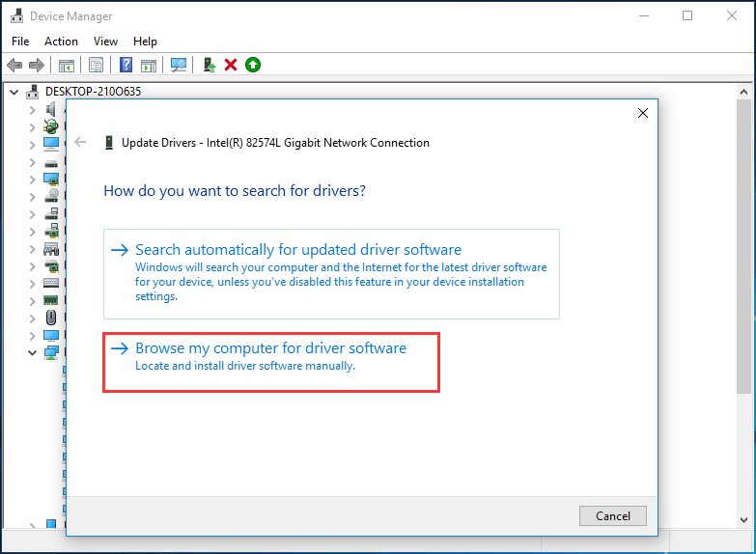Expand the Keyboards tree node chevron

click(32, 284)
